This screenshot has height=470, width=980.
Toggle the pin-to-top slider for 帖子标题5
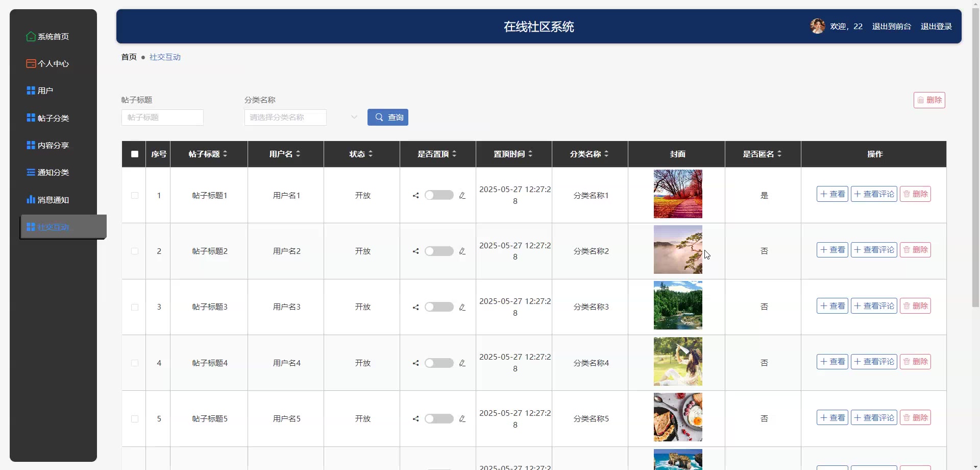pos(438,418)
